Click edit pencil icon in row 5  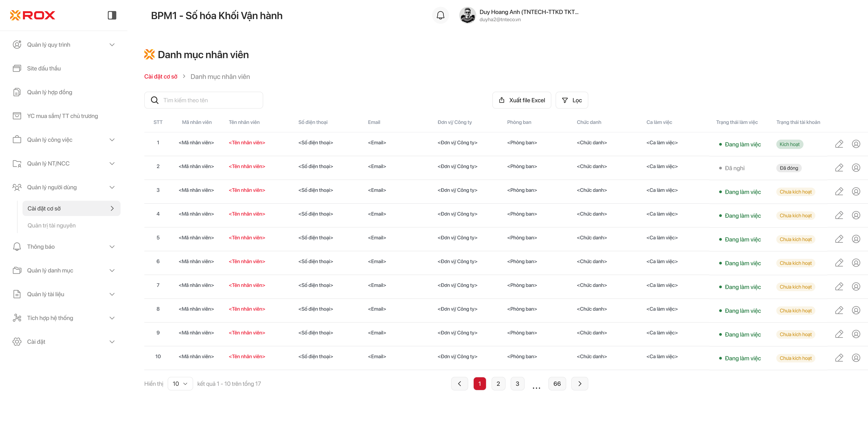click(839, 239)
